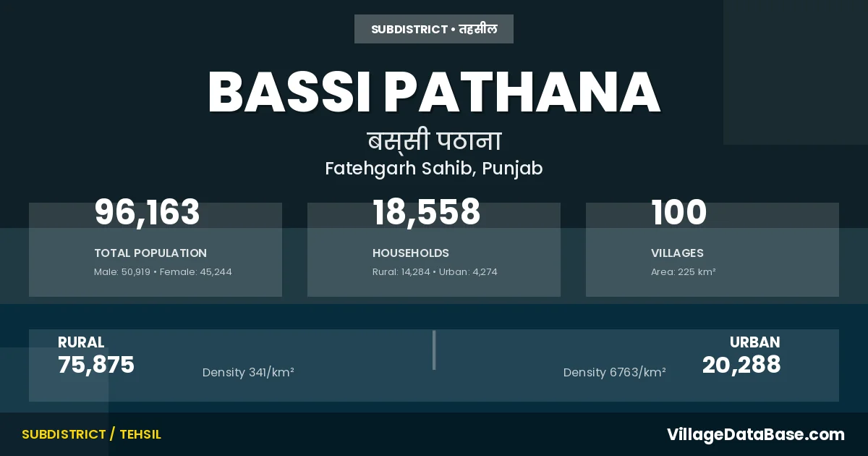Select the urban population value 20,288

(741, 365)
